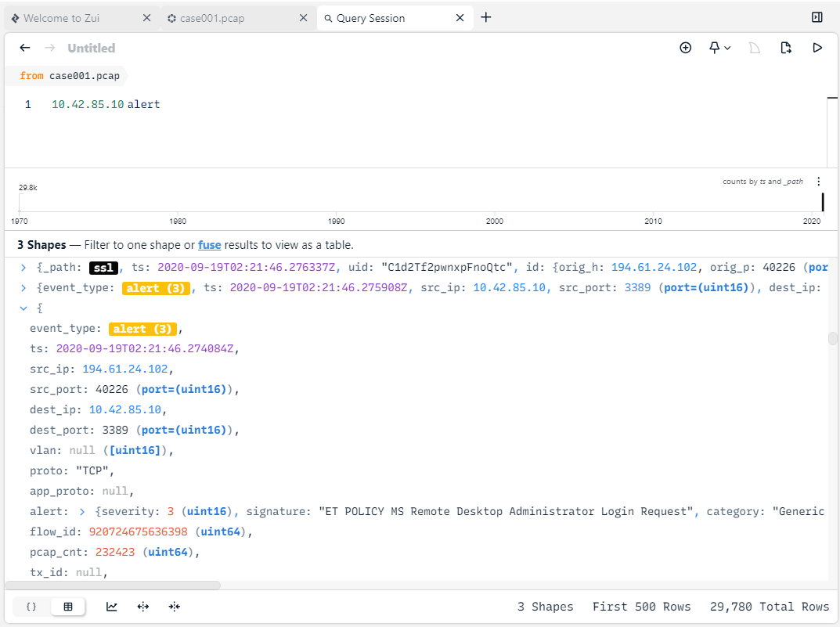
Task: Collapse the expanded alert record
Action: [x=23, y=308]
